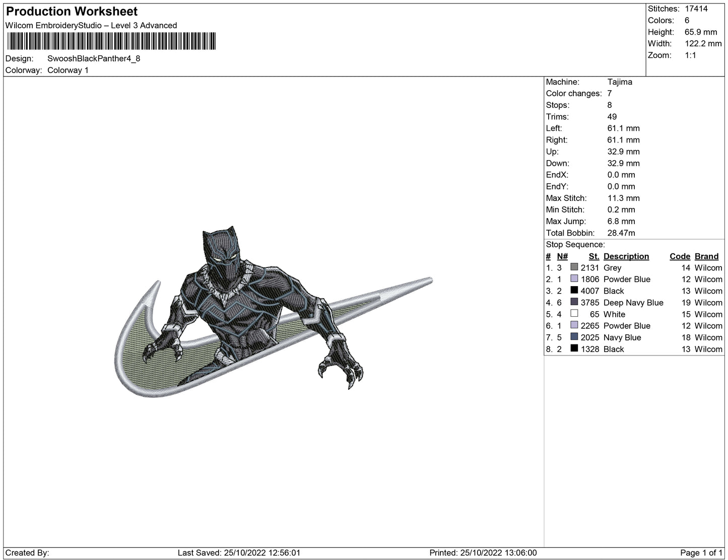
Task: Click the Printed timestamp in the footer
Action: pos(483,552)
